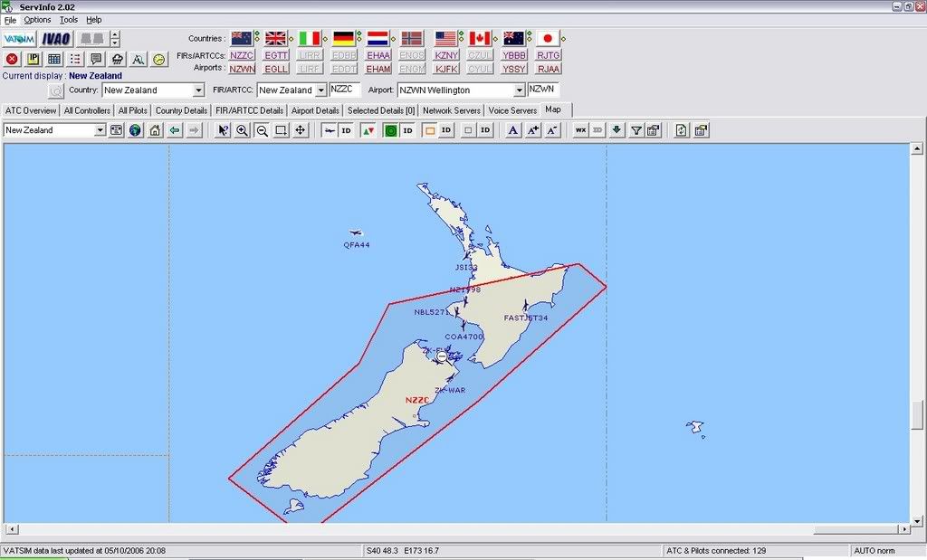Open the world globe map view
Image resolution: width=927 pixels, height=560 pixels.
coord(135,130)
